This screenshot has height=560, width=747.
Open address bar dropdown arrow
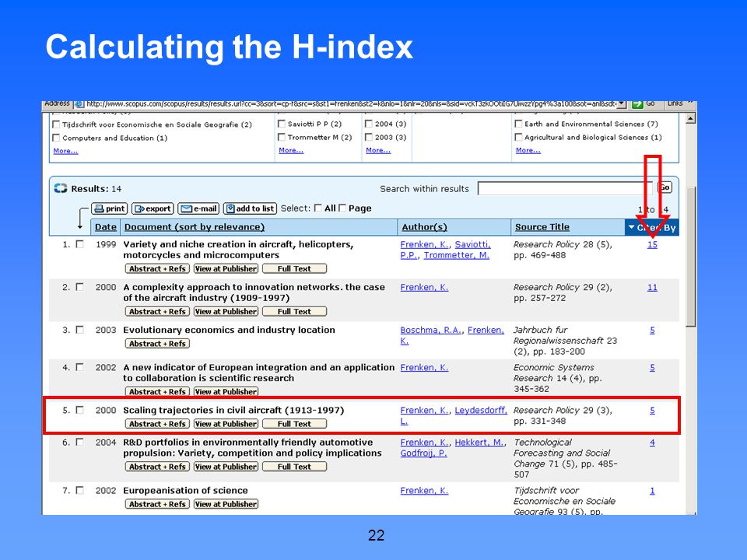pyautogui.click(x=622, y=103)
